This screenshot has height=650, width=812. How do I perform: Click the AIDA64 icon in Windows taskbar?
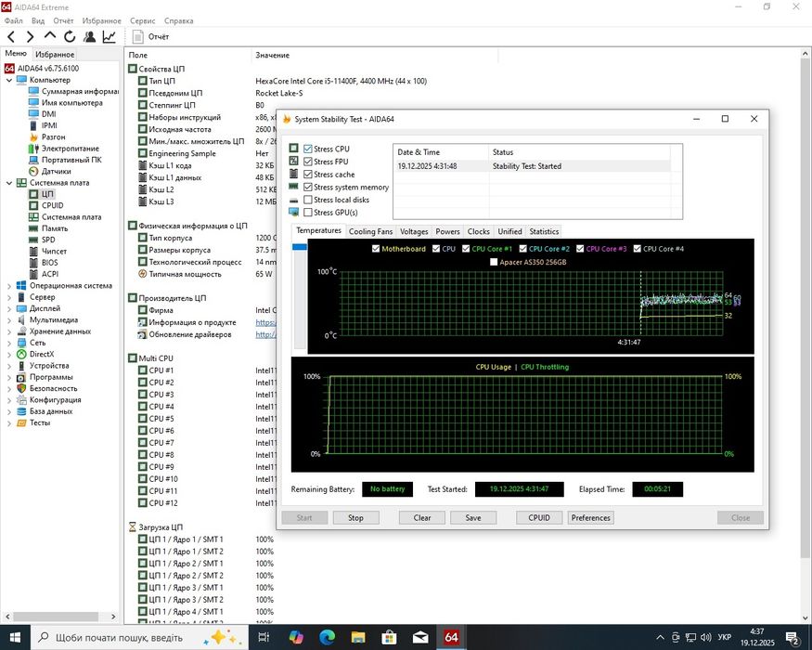(x=451, y=637)
